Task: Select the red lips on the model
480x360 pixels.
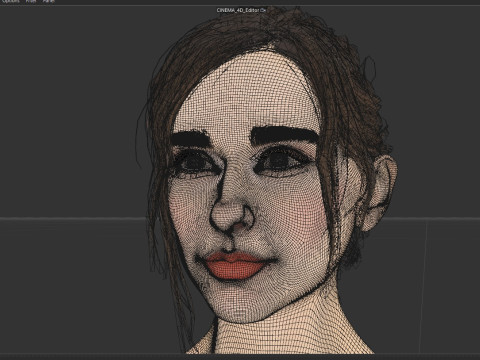Action: coord(235,266)
